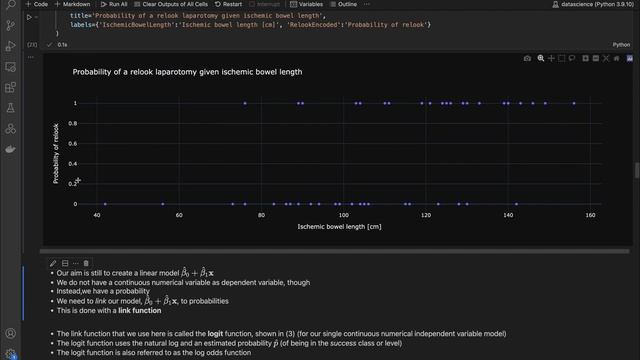
Task: Open the Extensions view
Action: [10, 87]
